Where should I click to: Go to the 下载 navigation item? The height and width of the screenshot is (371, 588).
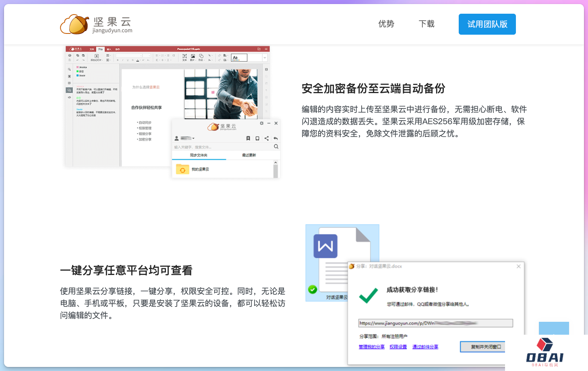427,24
